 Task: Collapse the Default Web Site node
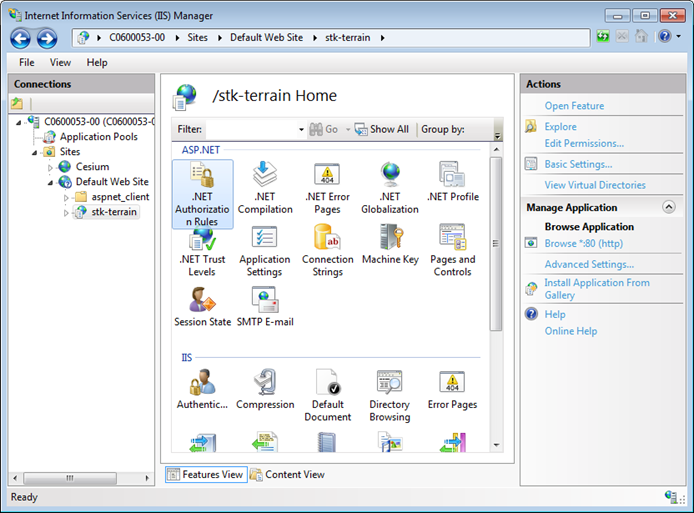click(x=50, y=182)
